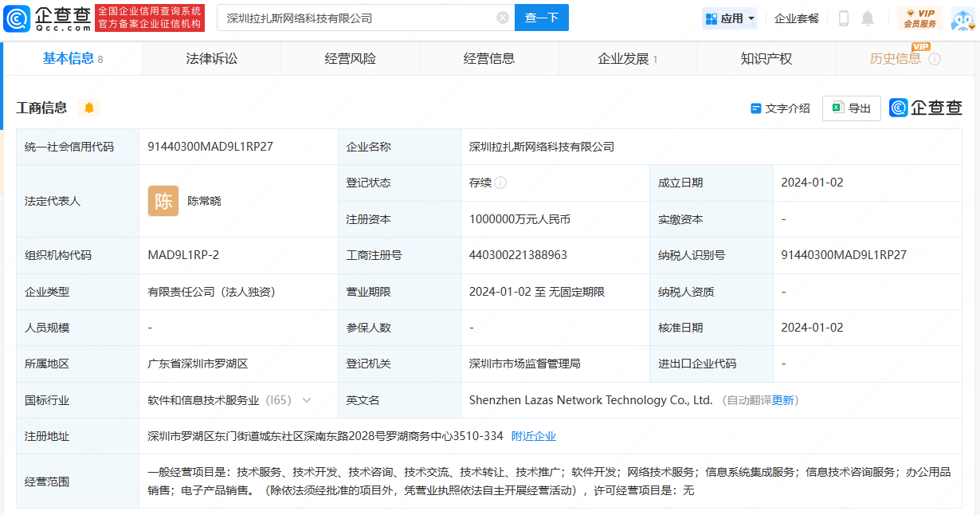Click the info icon next to 存续
This screenshot has width=980, height=515.
pos(500,183)
